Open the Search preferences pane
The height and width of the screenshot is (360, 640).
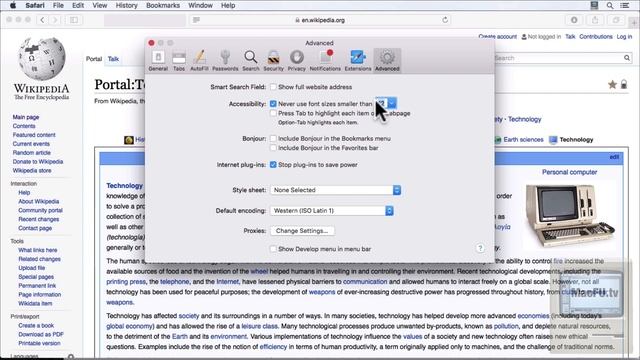pyautogui.click(x=251, y=60)
